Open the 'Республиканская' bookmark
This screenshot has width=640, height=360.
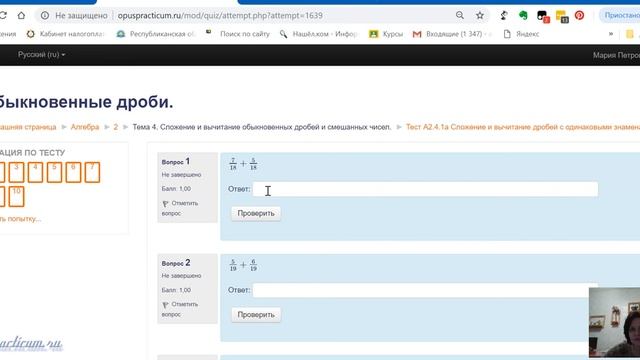pyautogui.click(x=156, y=34)
